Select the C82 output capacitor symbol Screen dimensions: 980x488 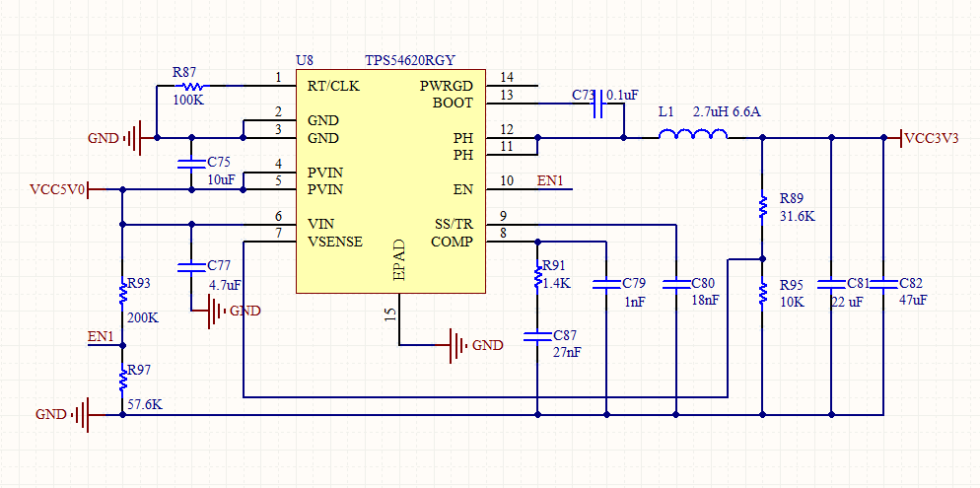(883, 284)
